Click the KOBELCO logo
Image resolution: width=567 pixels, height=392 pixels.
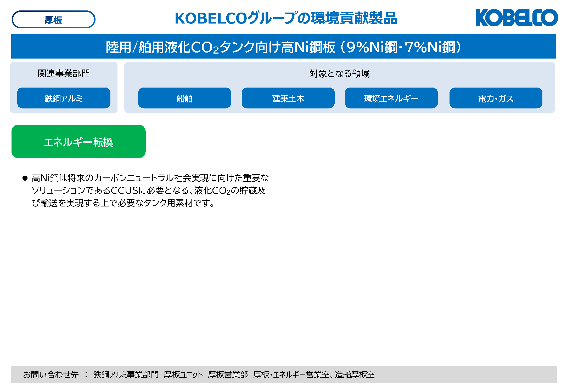pyautogui.click(x=517, y=18)
